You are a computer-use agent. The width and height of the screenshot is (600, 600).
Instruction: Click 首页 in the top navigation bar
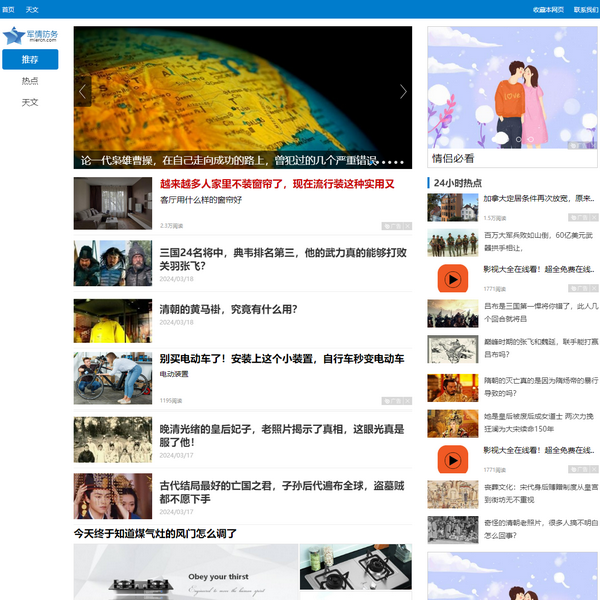tap(9, 9)
